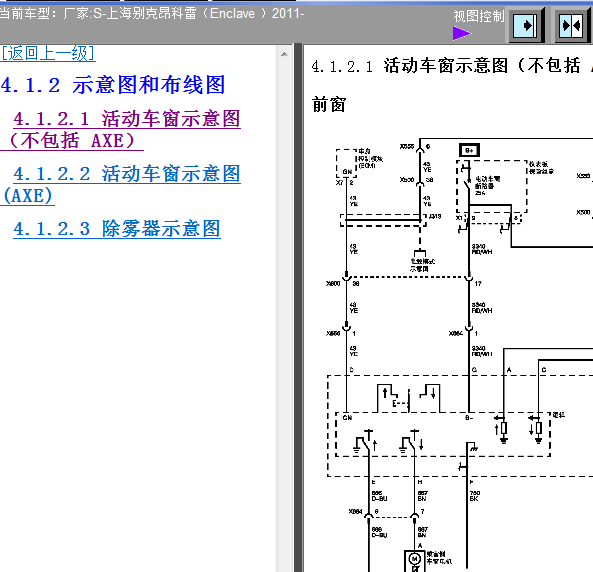This screenshot has width=593, height=572.
Task: Open 4.1.2.2 活动车窗示意图 (AXE) link
Action: (121, 185)
